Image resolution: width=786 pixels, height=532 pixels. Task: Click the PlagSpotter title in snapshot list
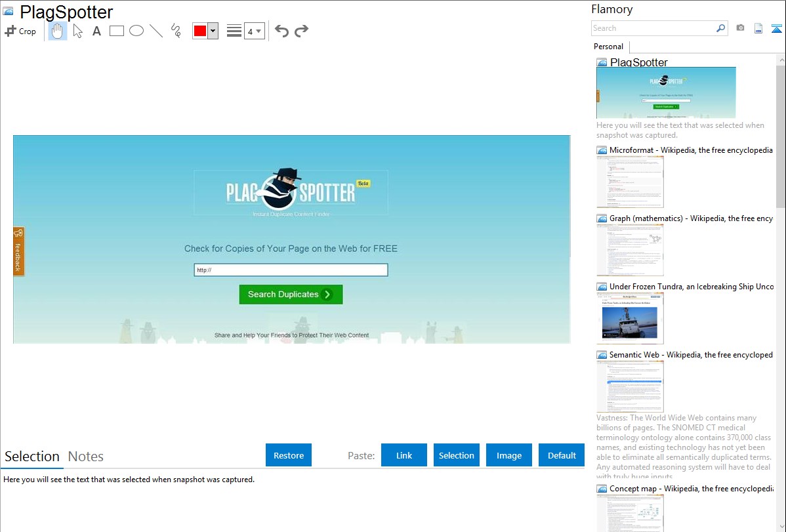click(x=638, y=62)
